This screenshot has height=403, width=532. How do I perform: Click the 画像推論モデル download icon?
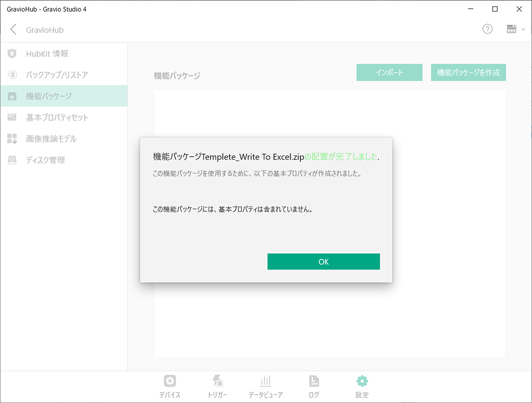[x=12, y=139]
